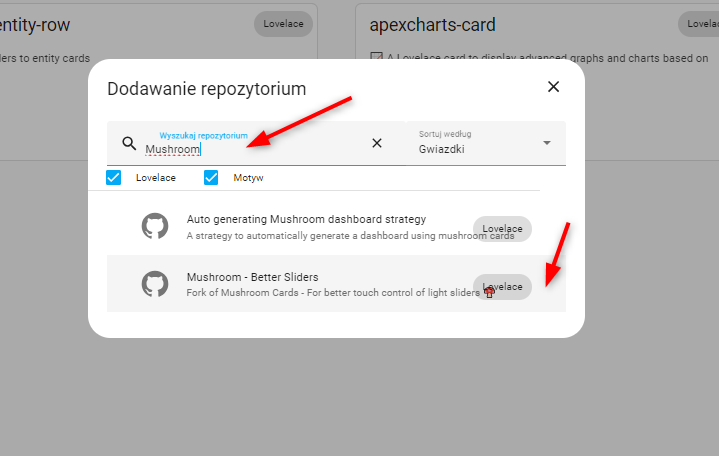Click the apexcharts-card title
This screenshot has height=456, width=719.
pos(432,25)
